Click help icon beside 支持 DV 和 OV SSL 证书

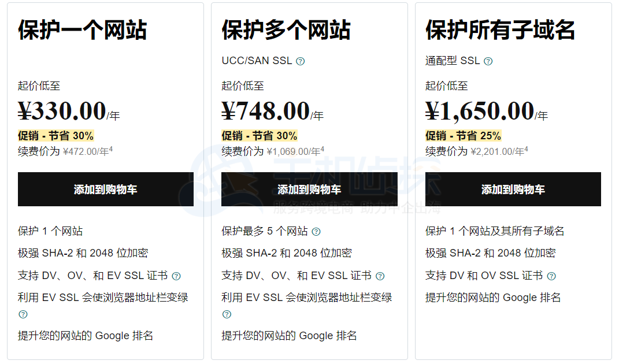(551, 276)
